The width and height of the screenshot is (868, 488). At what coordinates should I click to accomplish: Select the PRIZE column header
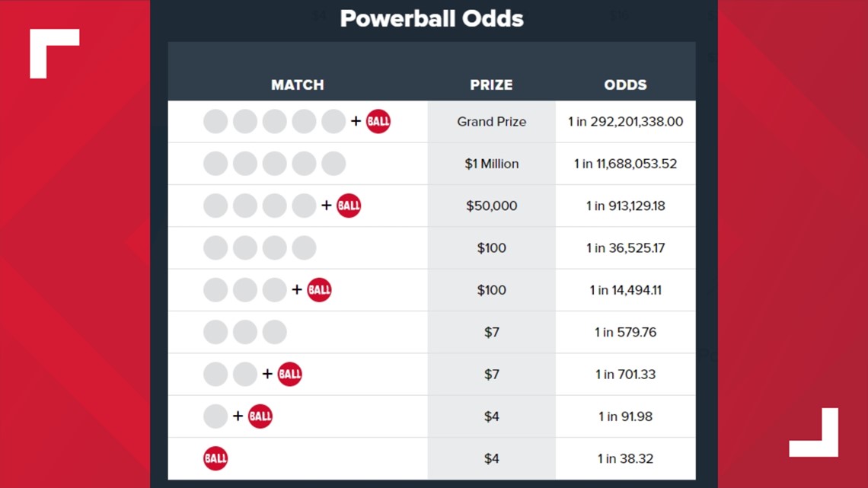tap(492, 85)
